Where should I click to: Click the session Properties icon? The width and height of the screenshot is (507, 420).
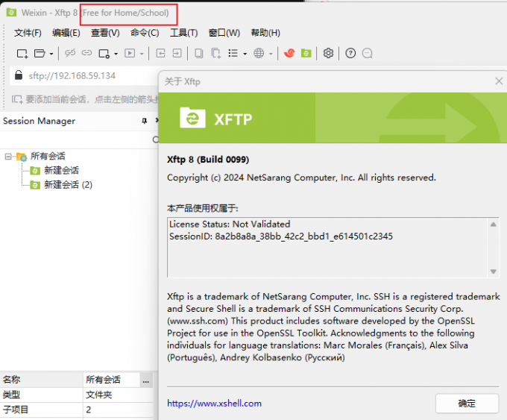[x=104, y=54]
